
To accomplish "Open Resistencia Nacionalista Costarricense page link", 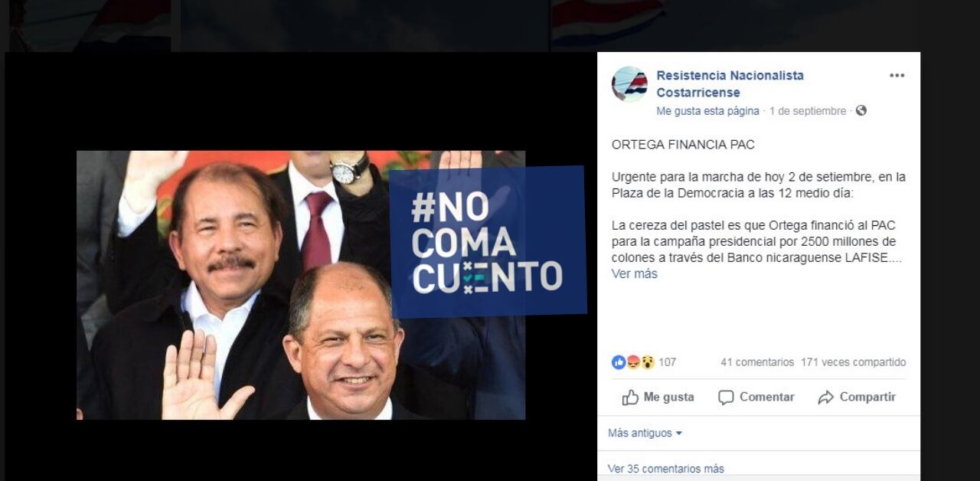I will click(730, 84).
